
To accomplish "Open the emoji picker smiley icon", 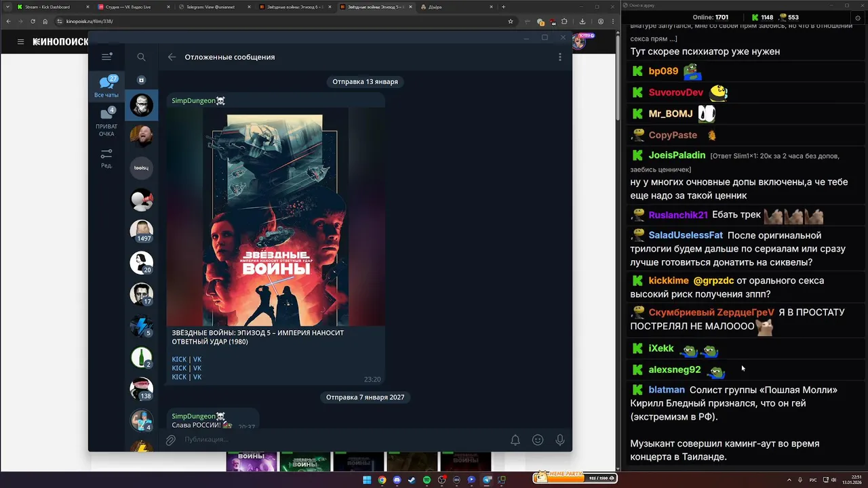I will tap(538, 440).
